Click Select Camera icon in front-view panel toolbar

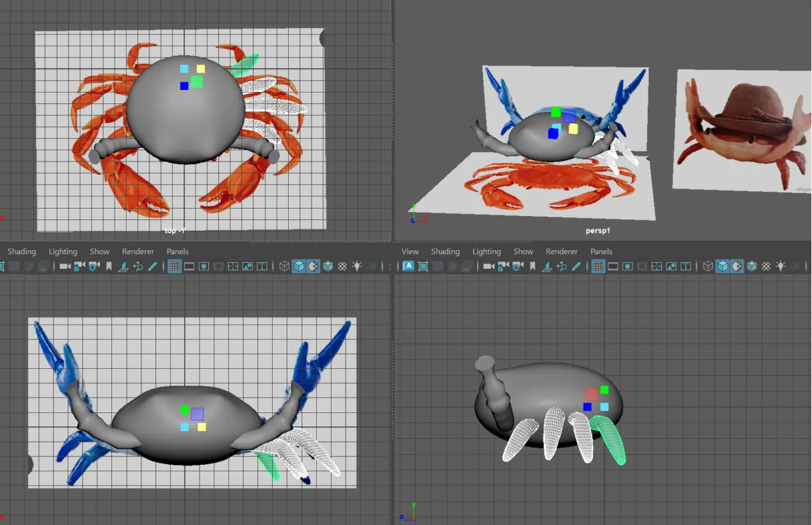[x=64, y=266]
